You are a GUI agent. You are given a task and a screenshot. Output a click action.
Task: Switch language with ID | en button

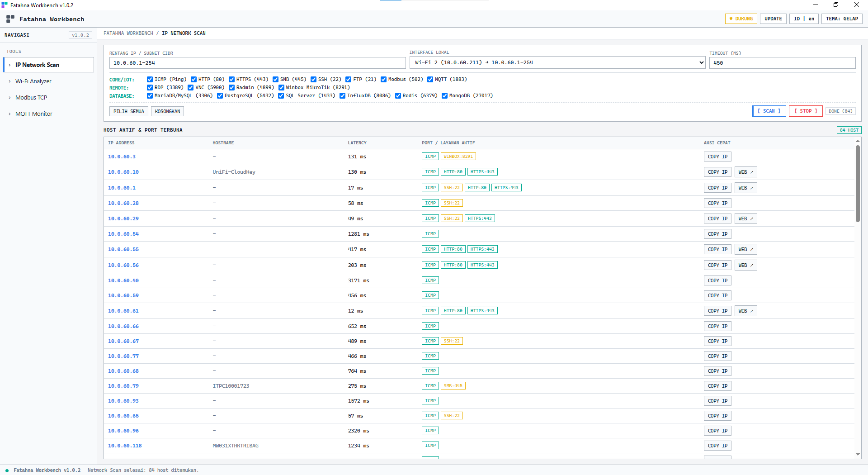point(804,19)
